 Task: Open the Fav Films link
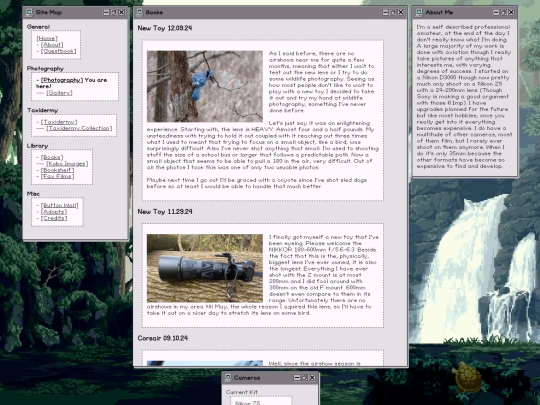coord(58,176)
